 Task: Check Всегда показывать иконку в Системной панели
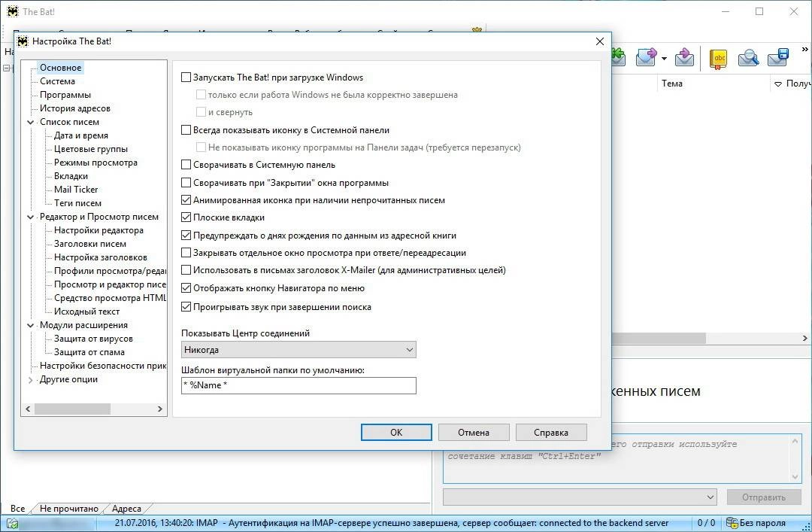[x=186, y=130]
